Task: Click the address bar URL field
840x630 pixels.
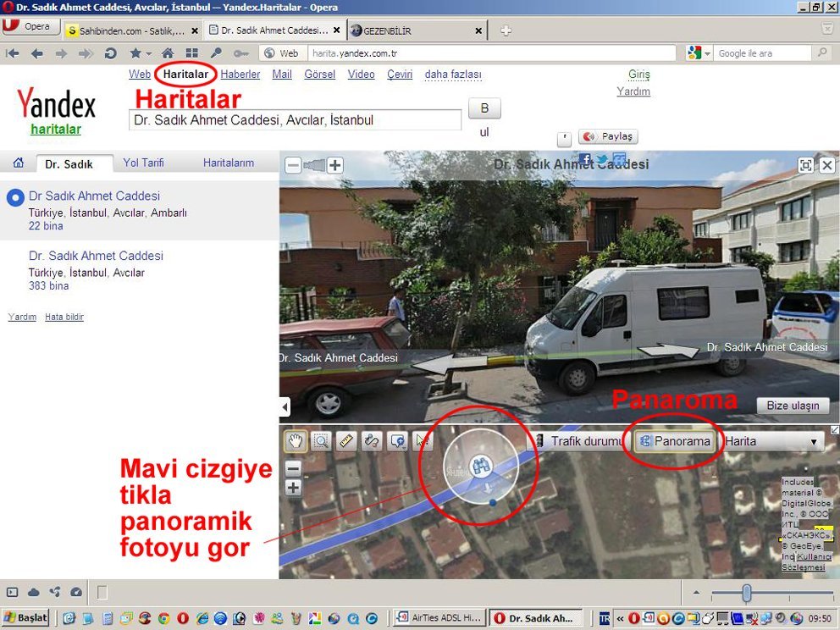Action: tap(491, 53)
